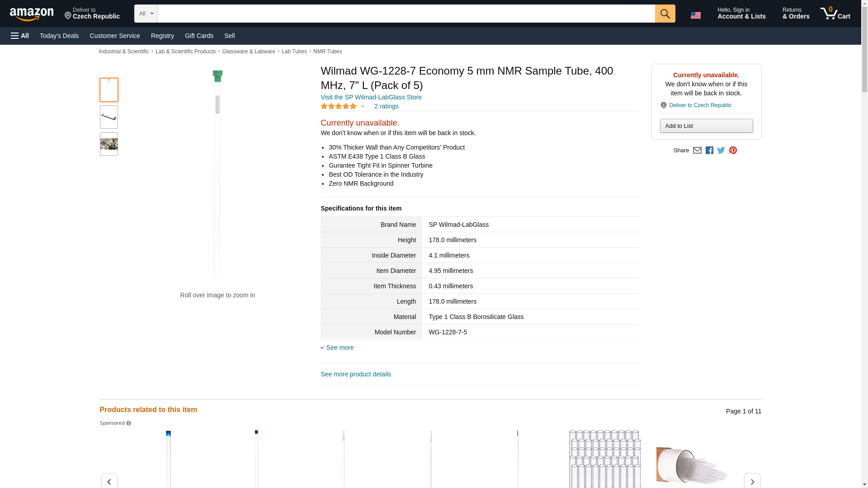Open the Amazon home logo
The image size is (868, 488).
tap(32, 14)
